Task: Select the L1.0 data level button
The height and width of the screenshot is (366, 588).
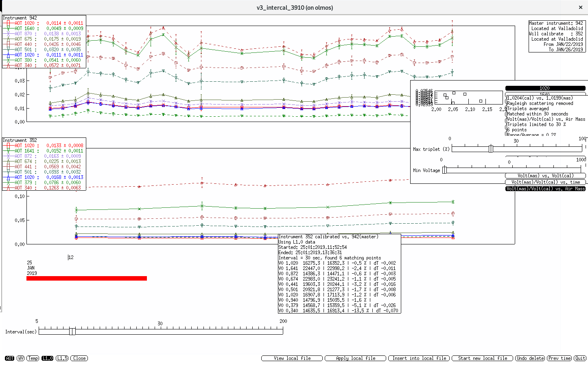Action: 47,358
